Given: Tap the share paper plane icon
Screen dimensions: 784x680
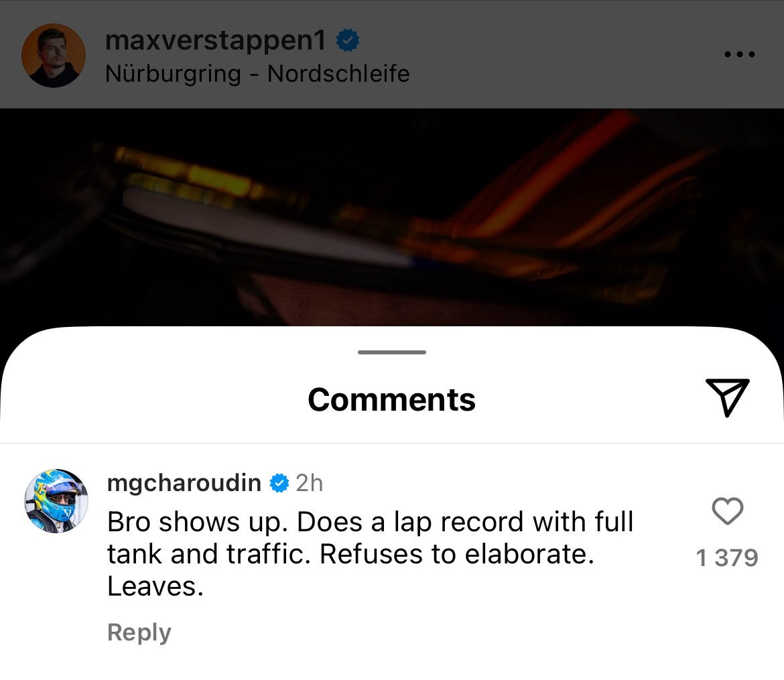Looking at the screenshot, I should click(x=728, y=397).
